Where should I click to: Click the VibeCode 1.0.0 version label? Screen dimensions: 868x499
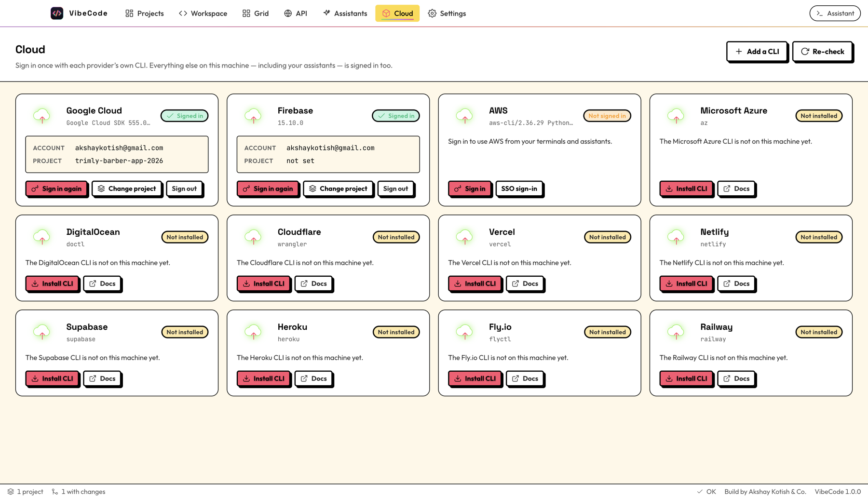coord(838,492)
